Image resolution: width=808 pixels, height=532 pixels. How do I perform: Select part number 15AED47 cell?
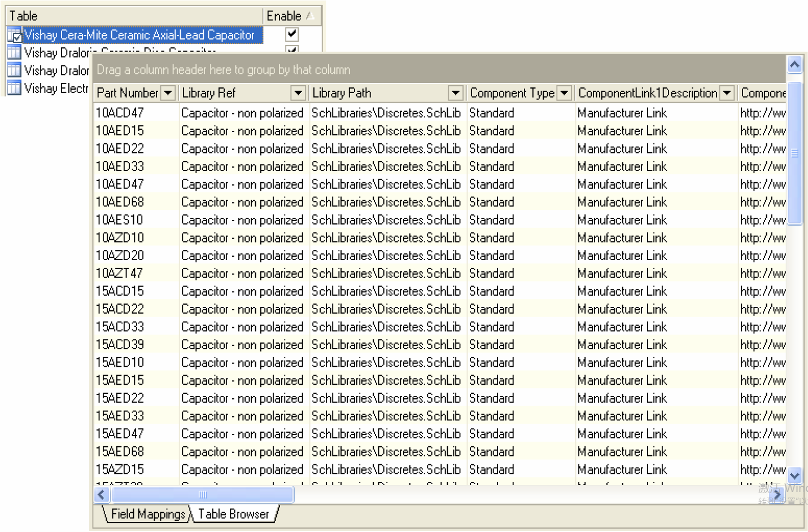[x=136, y=434]
